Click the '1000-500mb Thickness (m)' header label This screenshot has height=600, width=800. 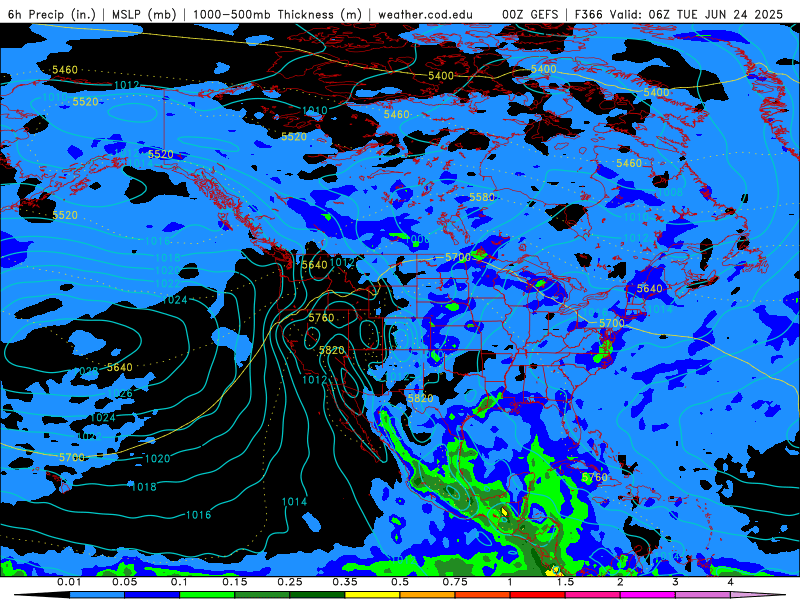tap(277, 14)
